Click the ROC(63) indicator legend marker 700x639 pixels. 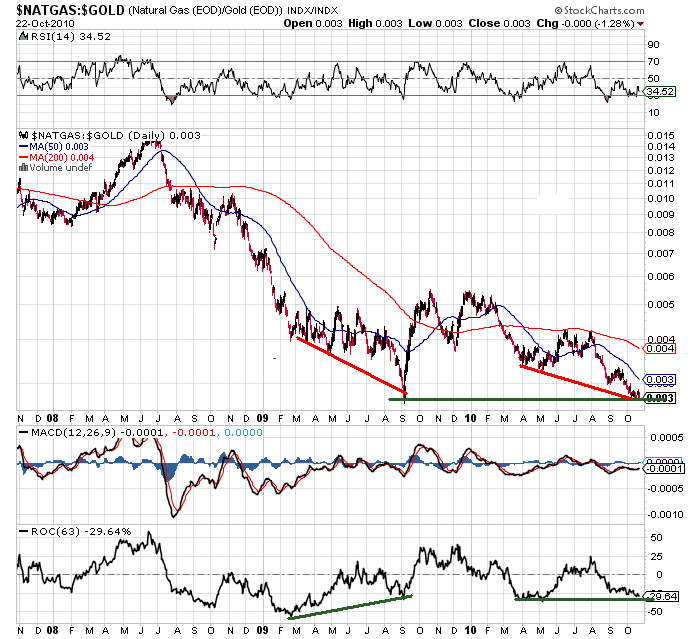tap(22, 526)
